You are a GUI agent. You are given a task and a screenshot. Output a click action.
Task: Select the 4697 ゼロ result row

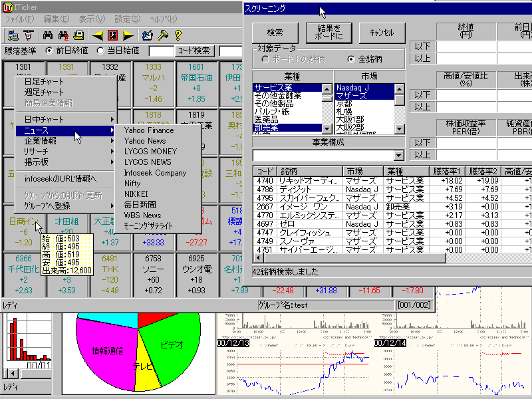coord(392,224)
